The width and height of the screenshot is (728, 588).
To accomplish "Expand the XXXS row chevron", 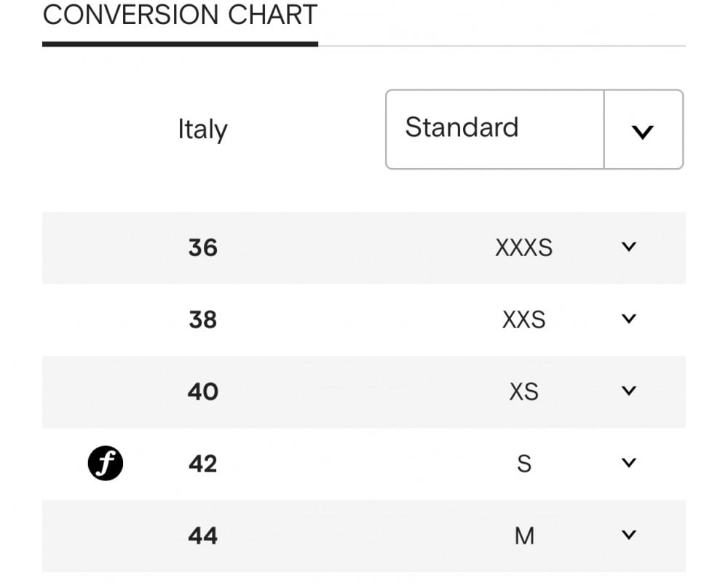I will 629,247.
